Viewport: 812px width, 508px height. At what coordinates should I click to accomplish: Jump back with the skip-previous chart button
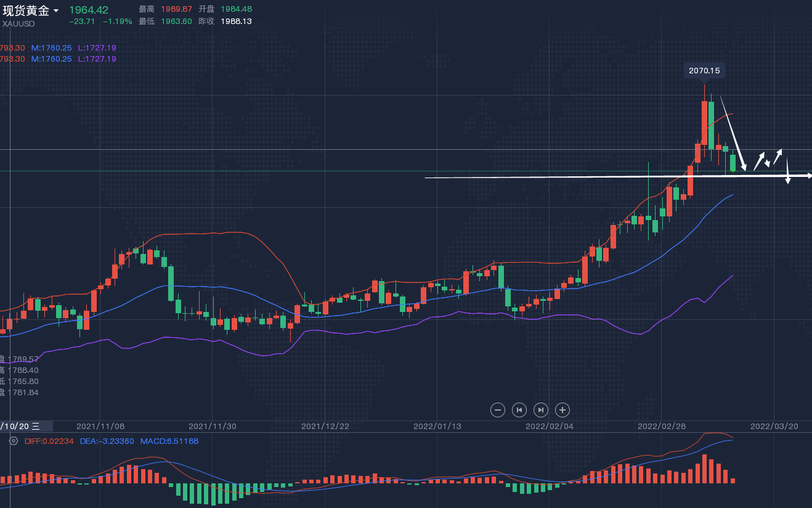519,409
